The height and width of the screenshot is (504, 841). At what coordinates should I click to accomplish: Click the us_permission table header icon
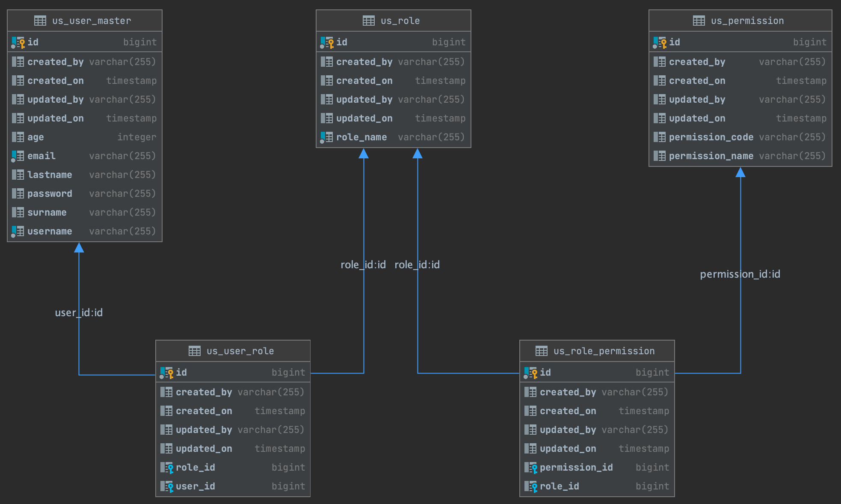(x=699, y=21)
